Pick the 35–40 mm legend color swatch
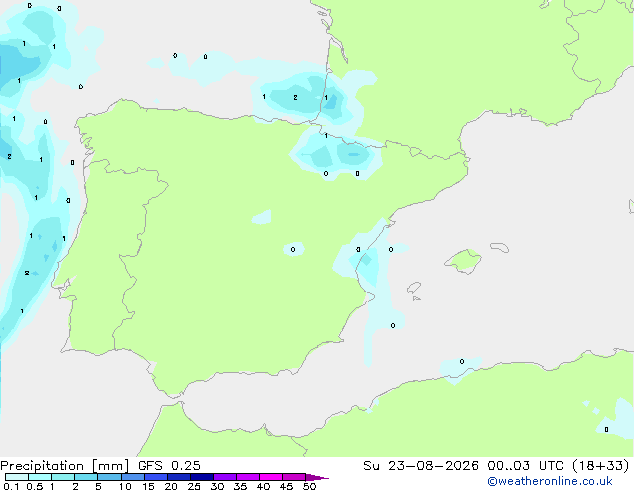Screen dimensions: 634x490 [248, 477]
